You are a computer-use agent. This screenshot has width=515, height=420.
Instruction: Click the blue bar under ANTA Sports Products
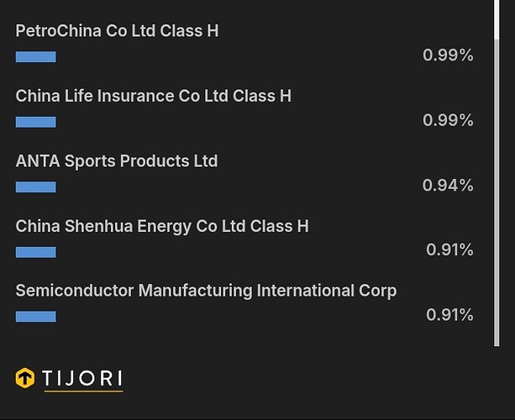click(36, 186)
